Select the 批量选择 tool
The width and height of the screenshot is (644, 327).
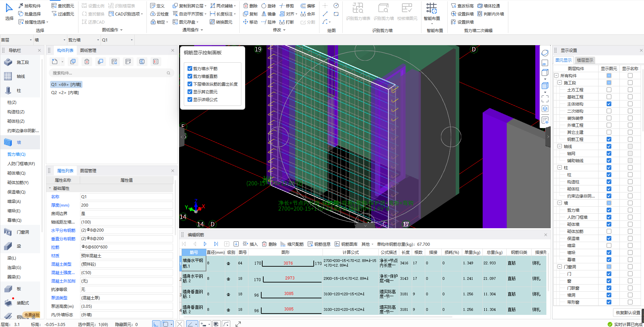click(x=30, y=14)
